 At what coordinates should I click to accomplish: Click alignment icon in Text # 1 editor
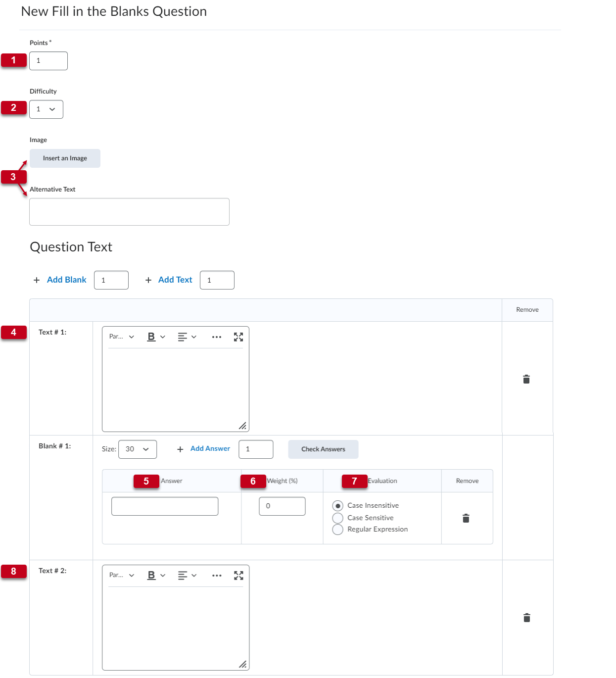click(x=182, y=337)
